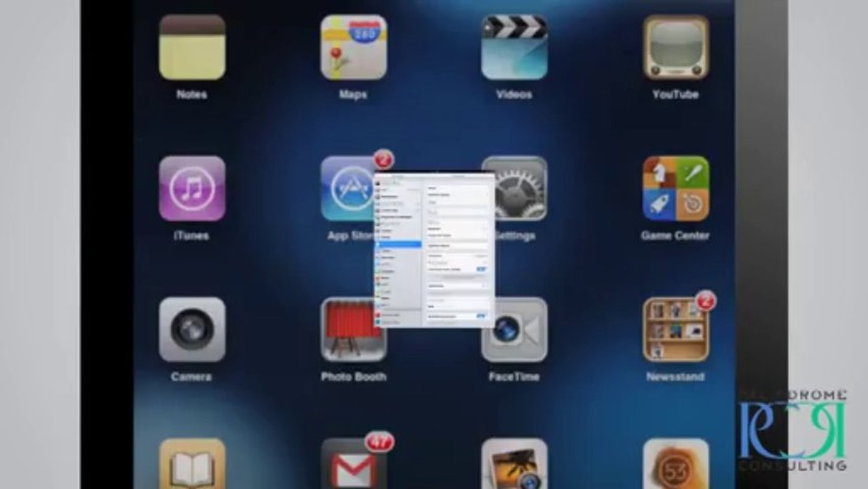Launch the Maps app
Image resolution: width=868 pixels, height=489 pixels.
point(354,48)
